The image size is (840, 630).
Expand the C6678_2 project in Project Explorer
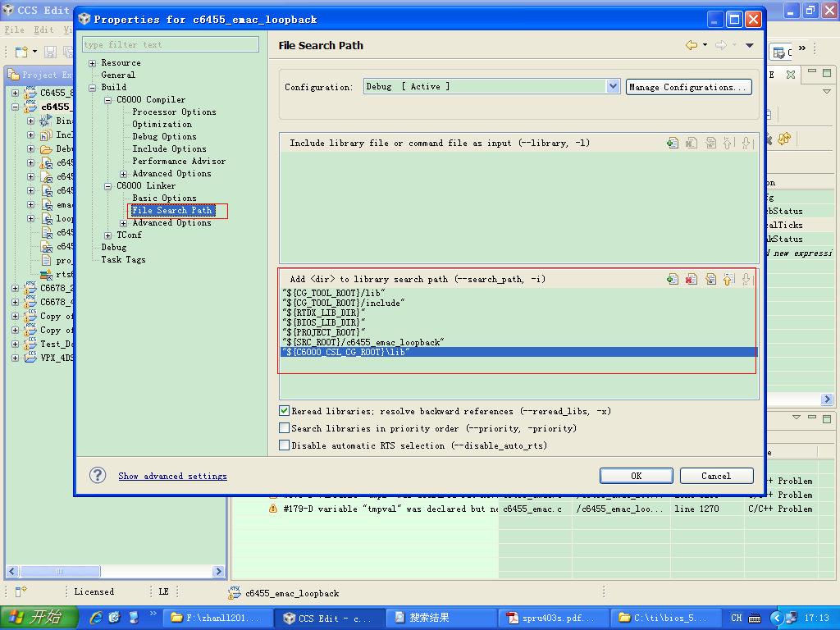click(15, 288)
